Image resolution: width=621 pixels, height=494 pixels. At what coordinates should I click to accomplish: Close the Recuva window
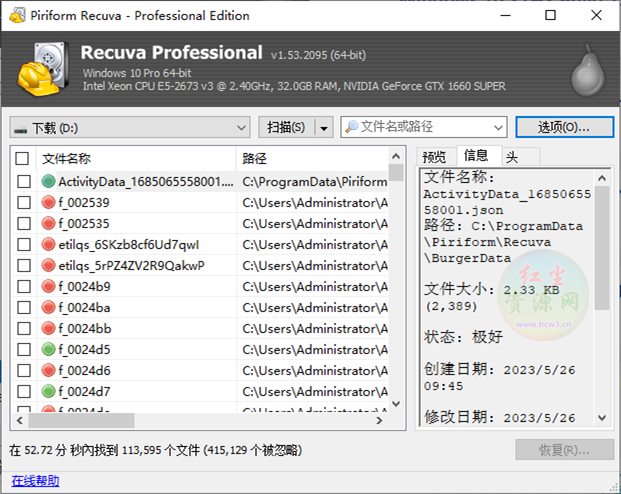click(x=596, y=15)
